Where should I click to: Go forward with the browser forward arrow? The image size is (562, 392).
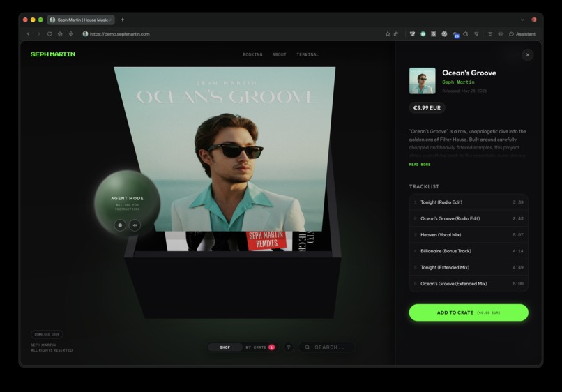[x=39, y=34]
